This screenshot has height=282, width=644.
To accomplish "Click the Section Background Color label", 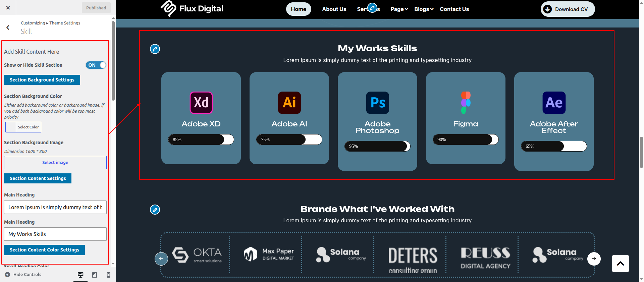I will coord(33,96).
